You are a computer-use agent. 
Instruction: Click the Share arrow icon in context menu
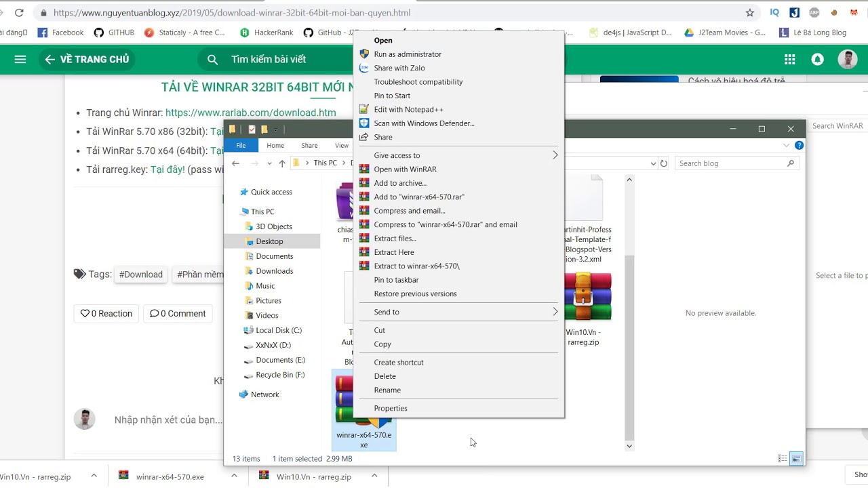[364, 137]
